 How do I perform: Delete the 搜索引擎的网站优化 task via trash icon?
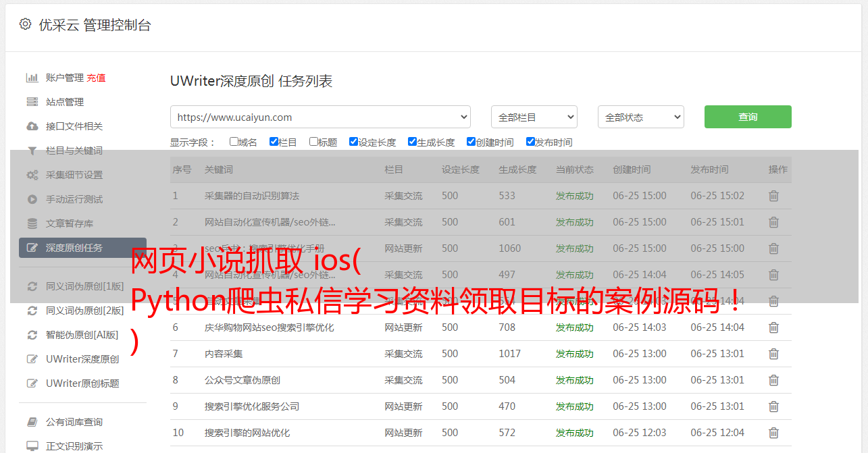[x=773, y=433]
